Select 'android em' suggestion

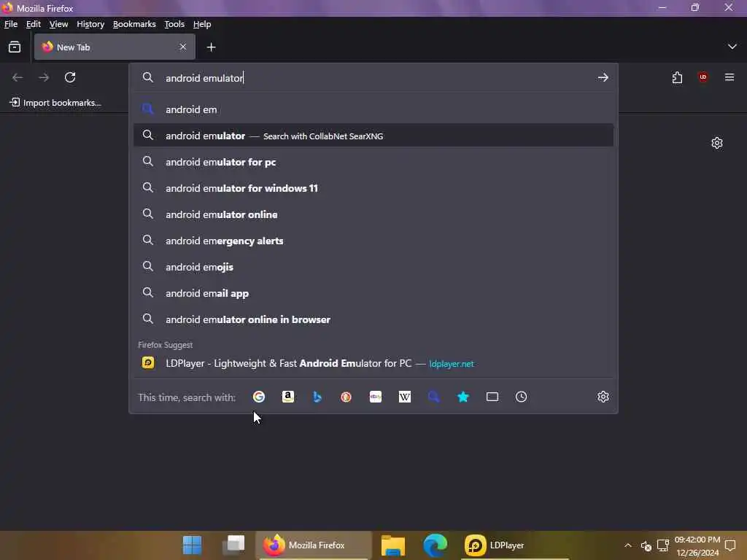pyautogui.click(x=373, y=109)
